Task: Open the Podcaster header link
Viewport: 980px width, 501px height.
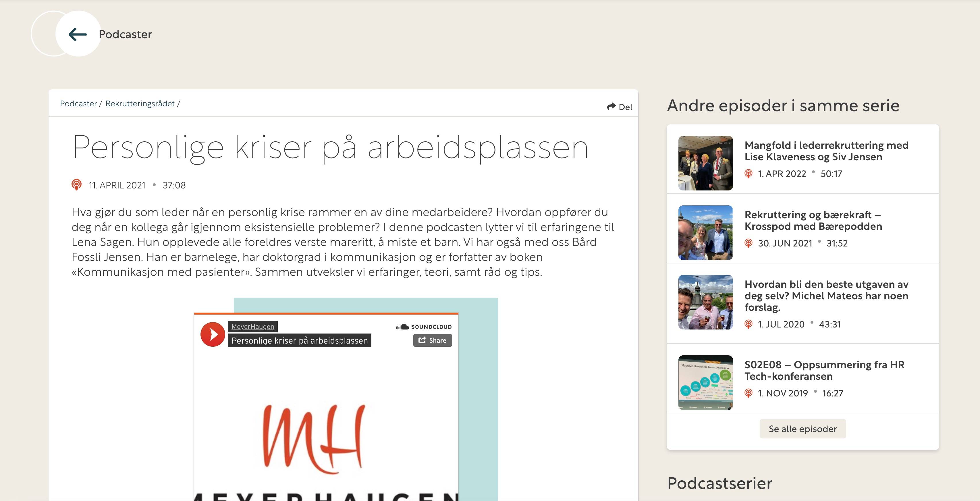Action: pyautogui.click(x=125, y=34)
